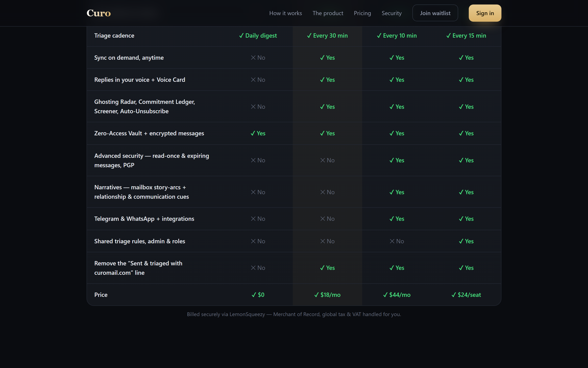The height and width of the screenshot is (368, 588).
Task: Click the Triage cadence row label
Action: (114, 36)
